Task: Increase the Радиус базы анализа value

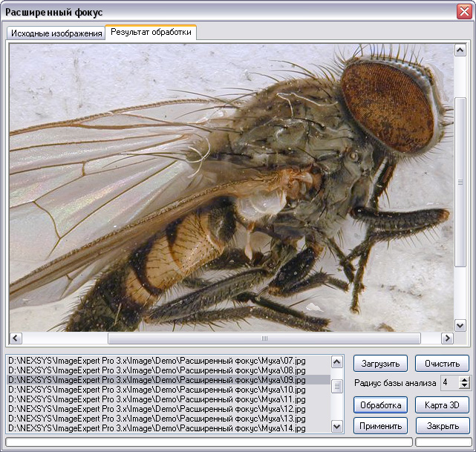Action: click(465, 379)
